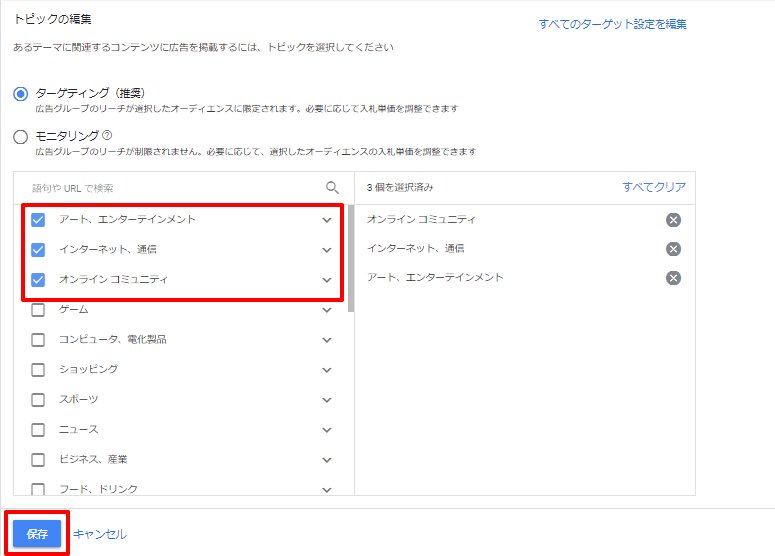Check the スポーツ checkbox

pyautogui.click(x=38, y=400)
